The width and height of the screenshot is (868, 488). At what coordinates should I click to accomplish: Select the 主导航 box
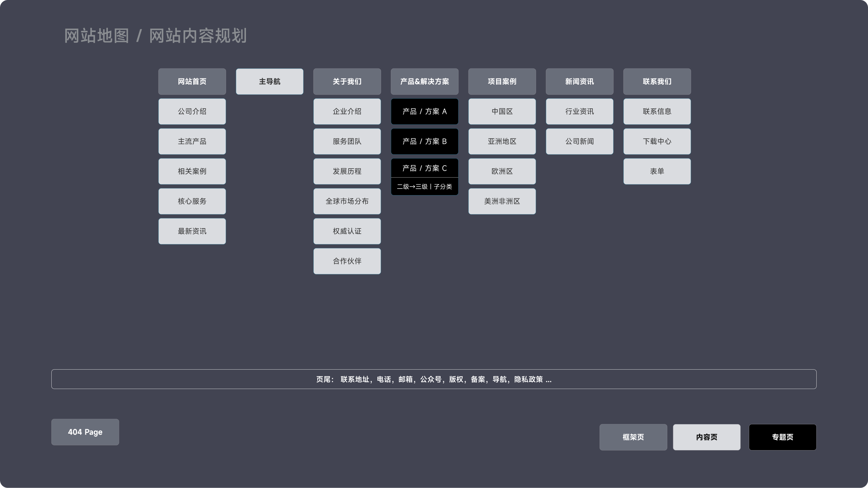tap(269, 82)
